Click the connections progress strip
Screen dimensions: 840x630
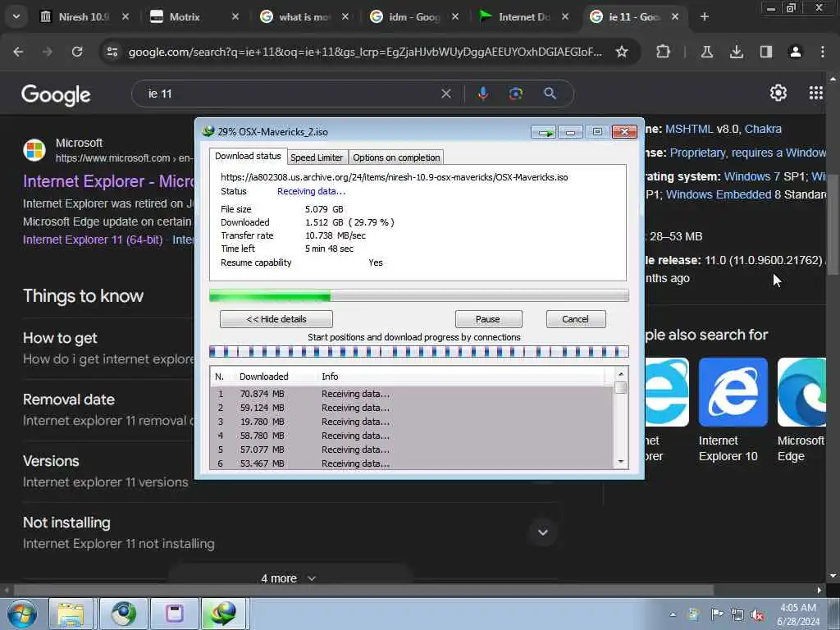[x=418, y=352]
